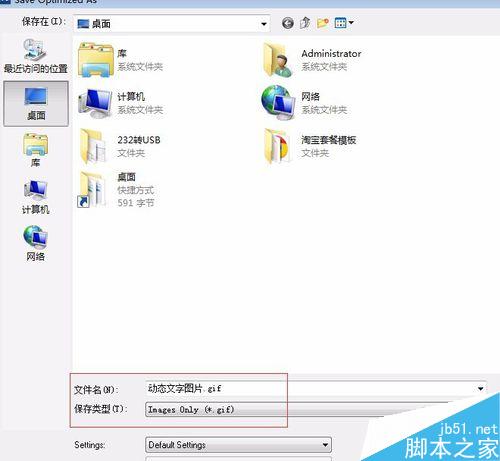This screenshot has height=461, width=500.
Task: Open the view menu icon
Action: [x=344, y=23]
